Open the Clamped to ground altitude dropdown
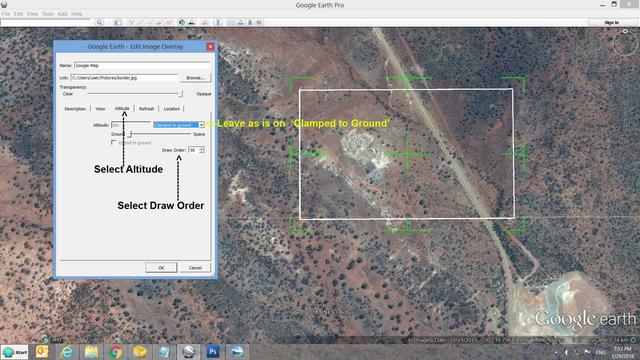The width and height of the screenshot is (640, 360). click(178, 124)
